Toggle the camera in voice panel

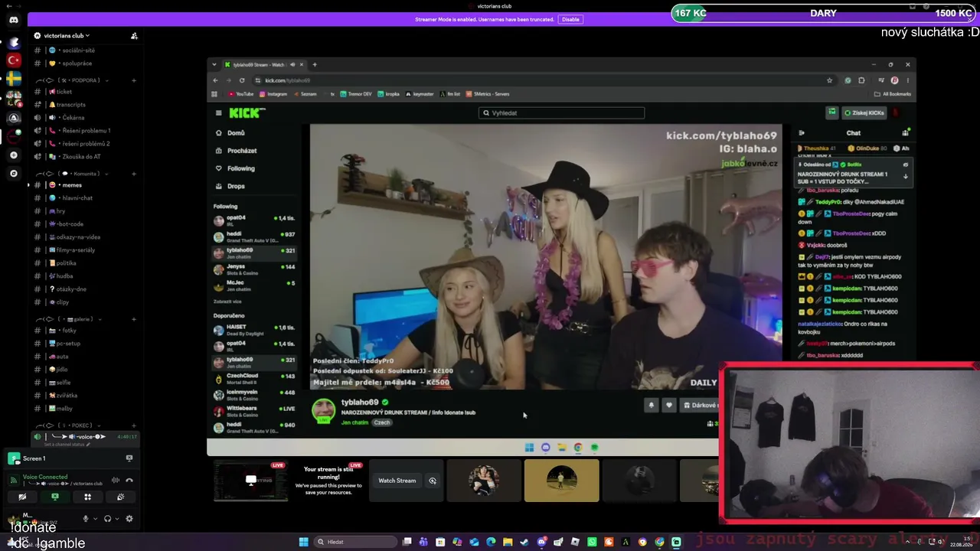[22, 497]
